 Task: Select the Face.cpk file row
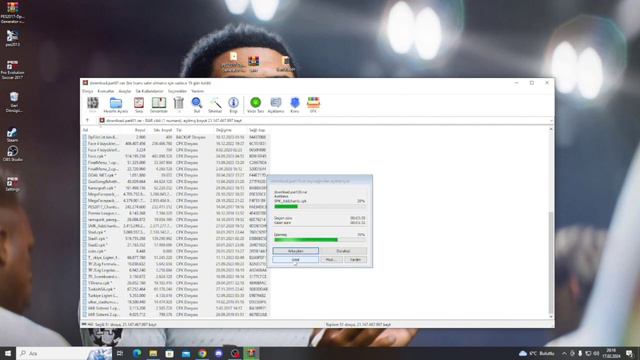pos(176,156)
